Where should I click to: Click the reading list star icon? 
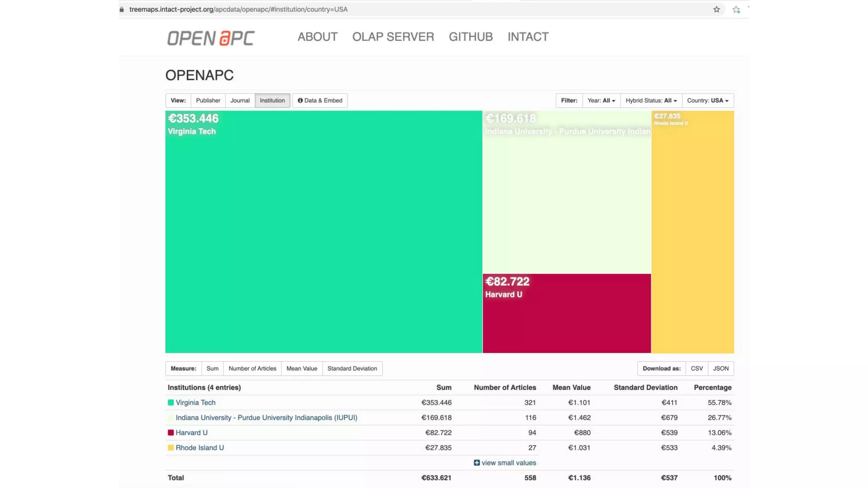tap(736, 9)
